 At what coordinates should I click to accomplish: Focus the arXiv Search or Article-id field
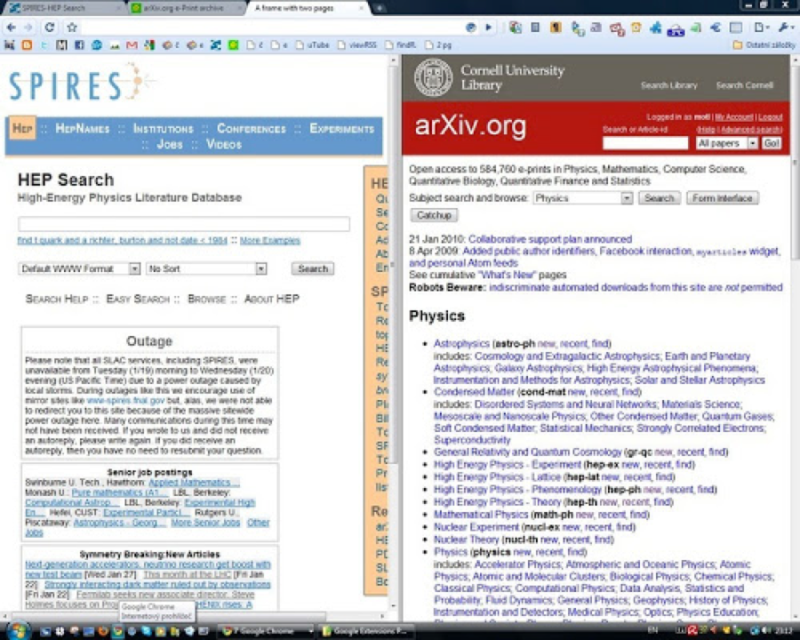(645, 143)
